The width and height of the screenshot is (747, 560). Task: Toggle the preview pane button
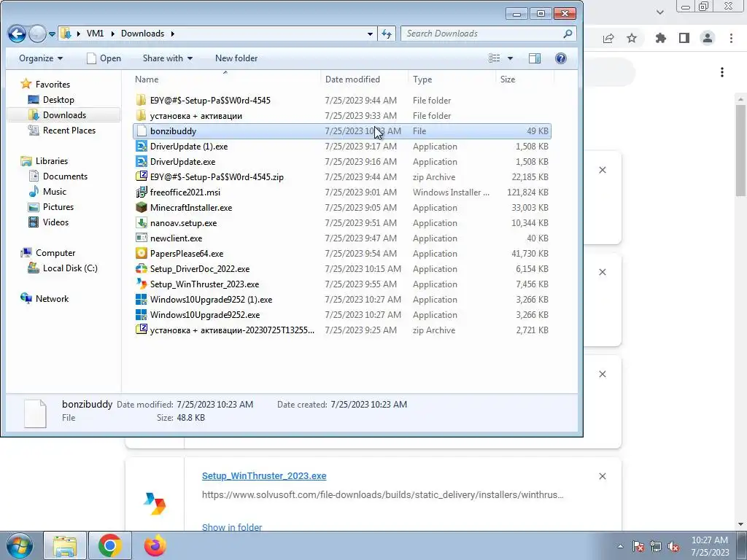535,58
